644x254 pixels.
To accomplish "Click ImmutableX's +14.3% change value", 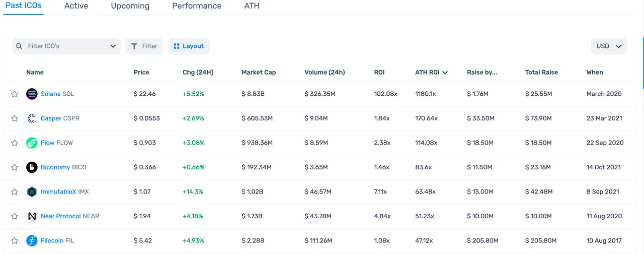I will point(193,192).
